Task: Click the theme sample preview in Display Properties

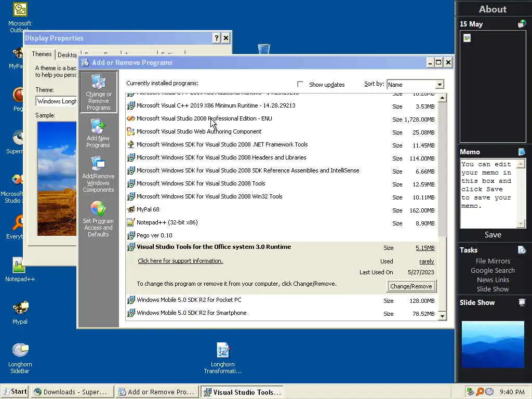Action: click(x=57, y=179)
